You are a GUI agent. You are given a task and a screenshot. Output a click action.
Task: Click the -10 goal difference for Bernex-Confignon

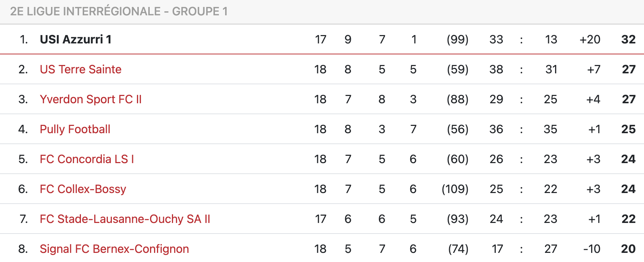(592, 249)
